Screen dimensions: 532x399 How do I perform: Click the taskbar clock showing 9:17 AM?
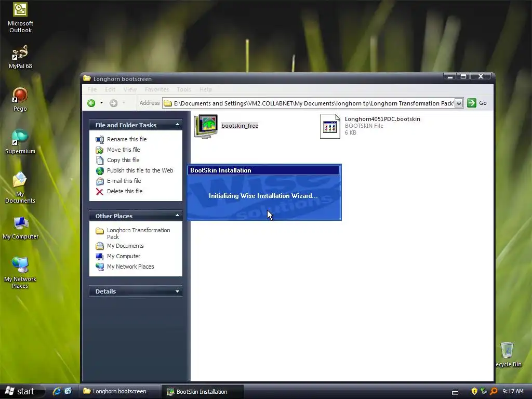pos(513,391)
